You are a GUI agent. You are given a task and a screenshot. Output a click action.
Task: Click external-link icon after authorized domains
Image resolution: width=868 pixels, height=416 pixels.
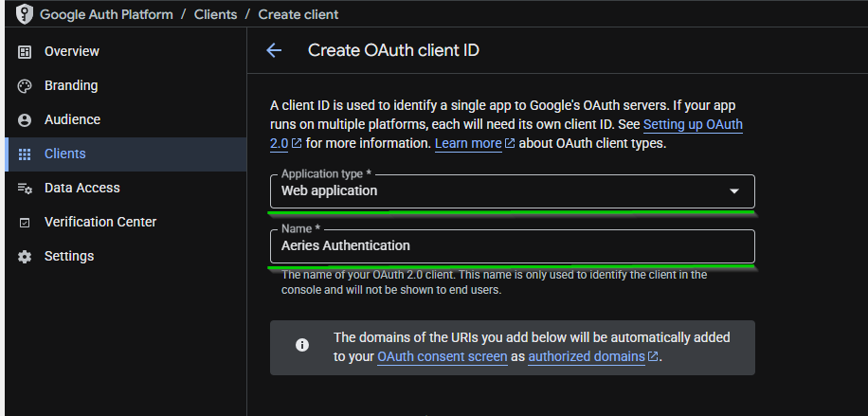point(653,356)
